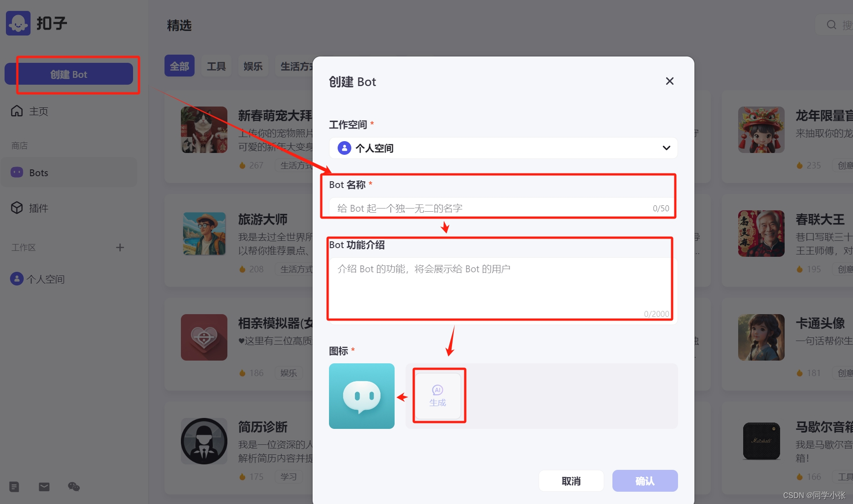Open the 工作空间 dropdown
The width and height of the screenshot is (853, 504).
point(503,148)
